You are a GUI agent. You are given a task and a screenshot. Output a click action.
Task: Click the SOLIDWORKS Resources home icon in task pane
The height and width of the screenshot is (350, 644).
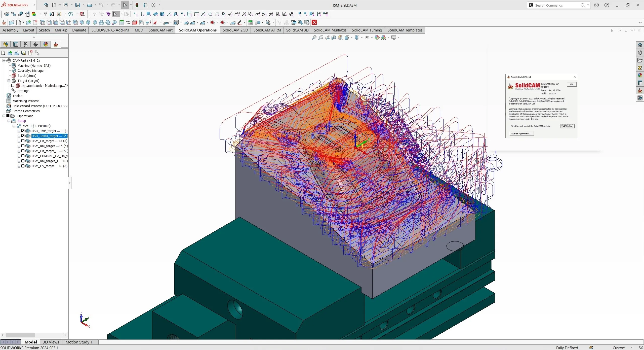tap(640, 45)
